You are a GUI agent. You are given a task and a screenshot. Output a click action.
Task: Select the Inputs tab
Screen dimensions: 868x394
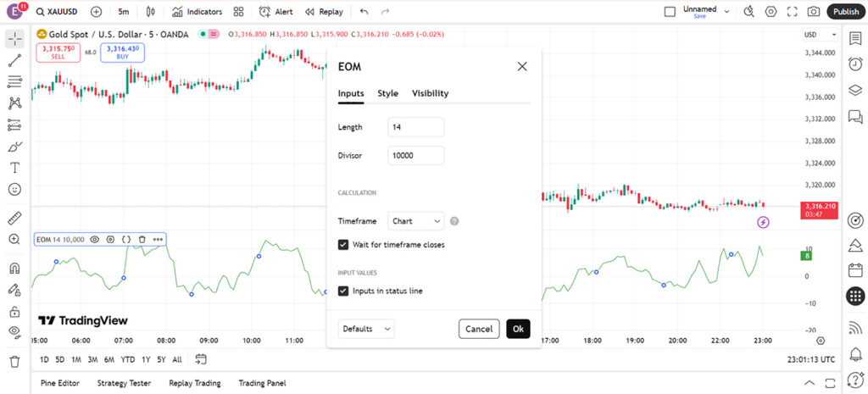(x=351, y=93)
